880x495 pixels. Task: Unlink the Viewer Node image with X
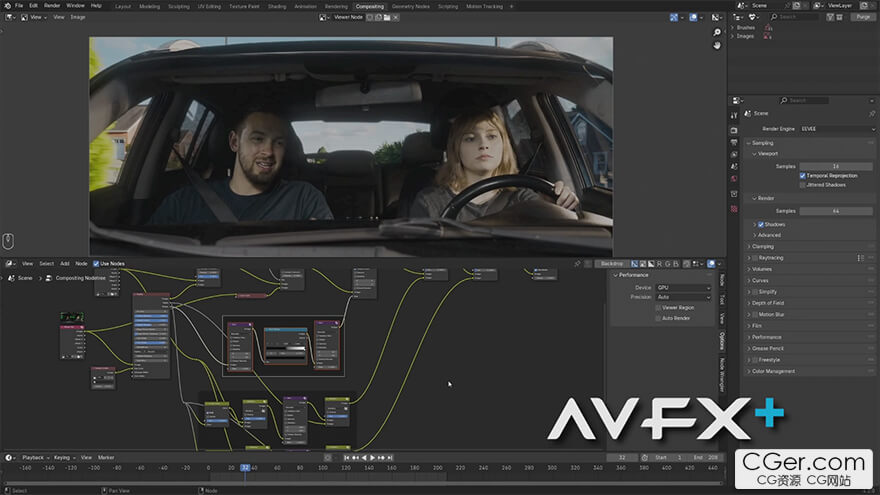point(396,17)
